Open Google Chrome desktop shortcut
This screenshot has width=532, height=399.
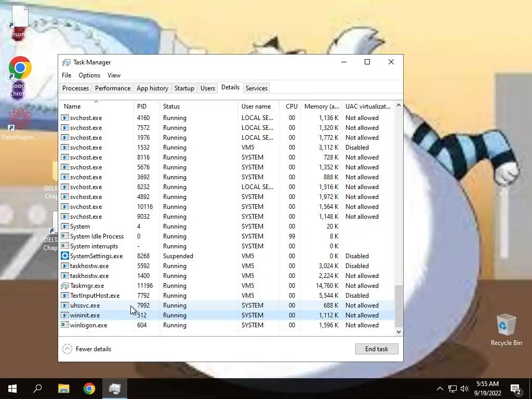pyautogui.click(x=20, y=76)
